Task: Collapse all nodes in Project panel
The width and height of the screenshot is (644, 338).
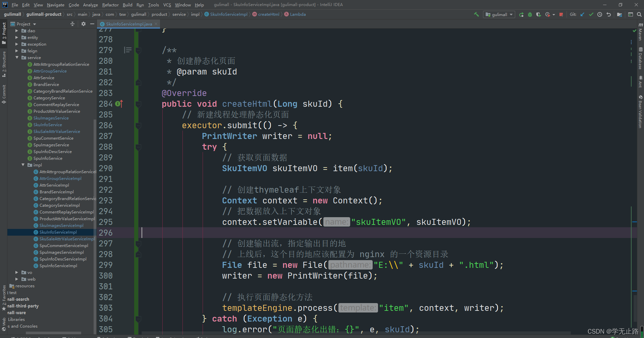Action: click(x=72, y=24)
